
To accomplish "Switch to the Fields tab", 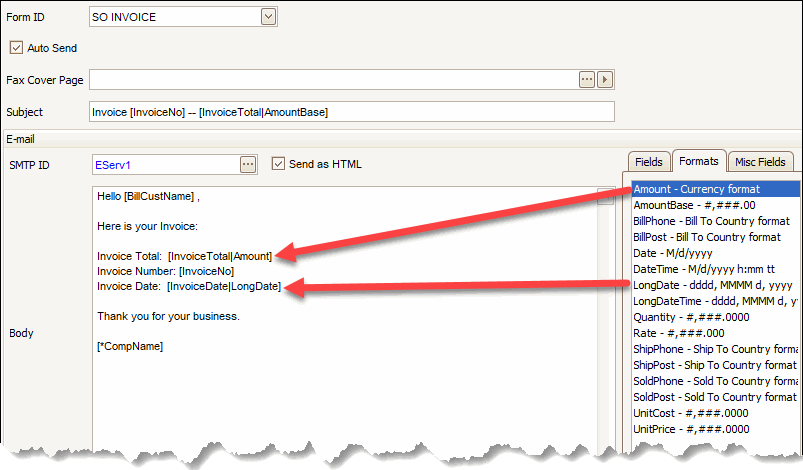I will 648,161.
